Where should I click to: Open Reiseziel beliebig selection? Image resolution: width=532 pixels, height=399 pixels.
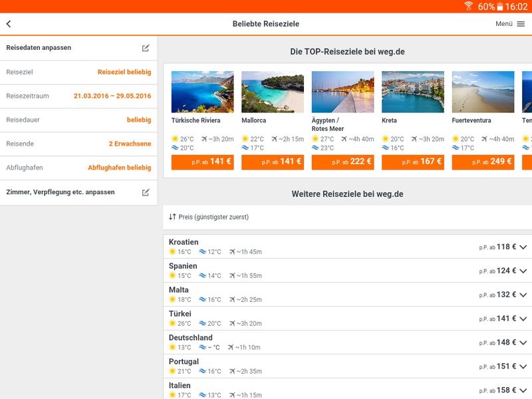tap(124, 72)
